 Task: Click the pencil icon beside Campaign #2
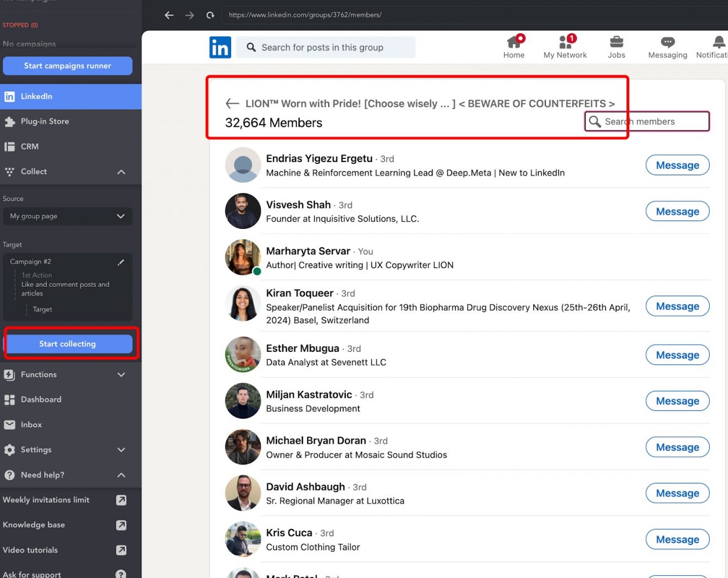pos(121,262)
